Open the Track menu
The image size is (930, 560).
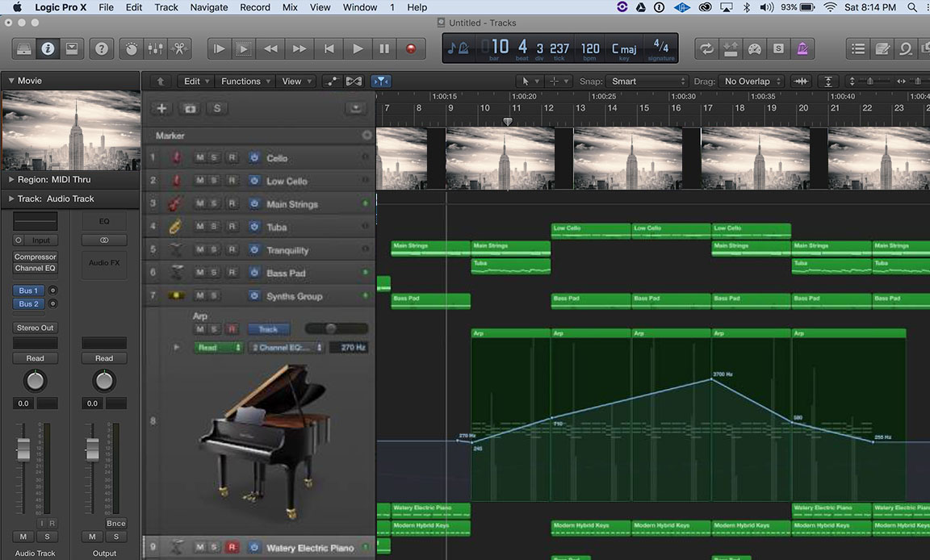[x=166, y=7]
